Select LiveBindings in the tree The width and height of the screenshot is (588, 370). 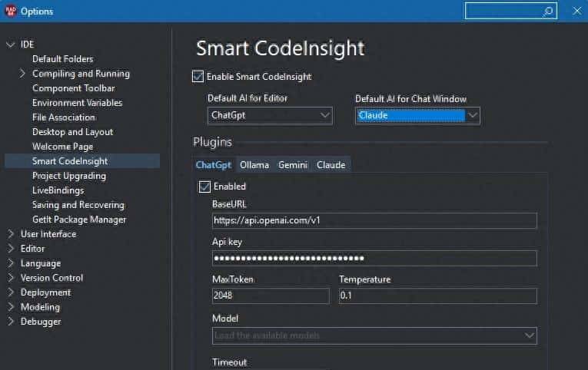(58, 190)
